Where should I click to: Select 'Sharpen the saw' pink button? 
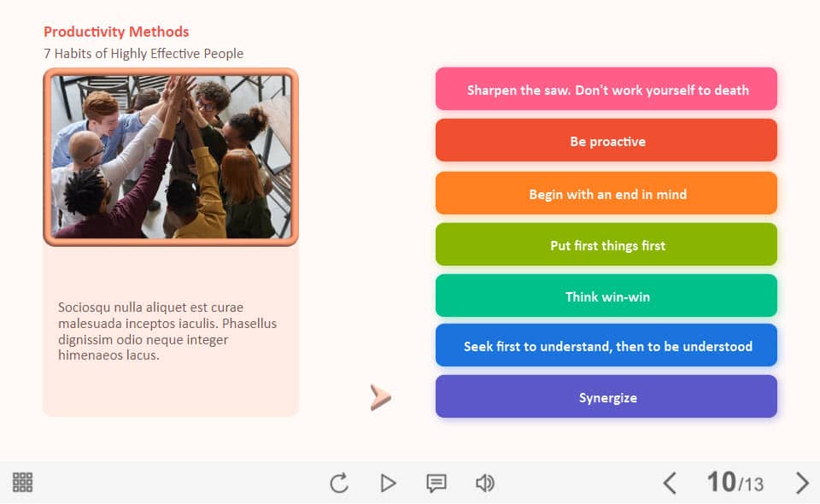[606, 90]
